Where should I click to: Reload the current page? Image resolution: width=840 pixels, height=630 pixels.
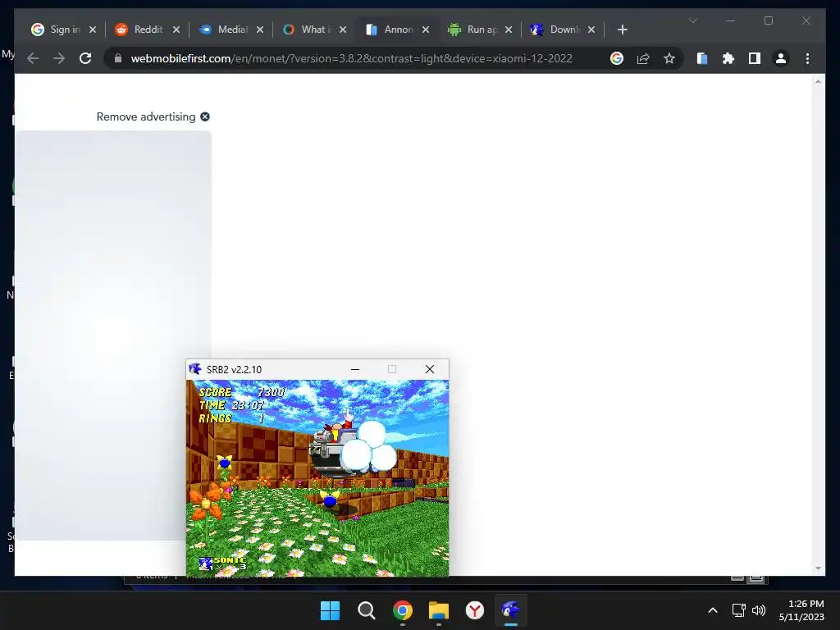click(x=85, y=58)
